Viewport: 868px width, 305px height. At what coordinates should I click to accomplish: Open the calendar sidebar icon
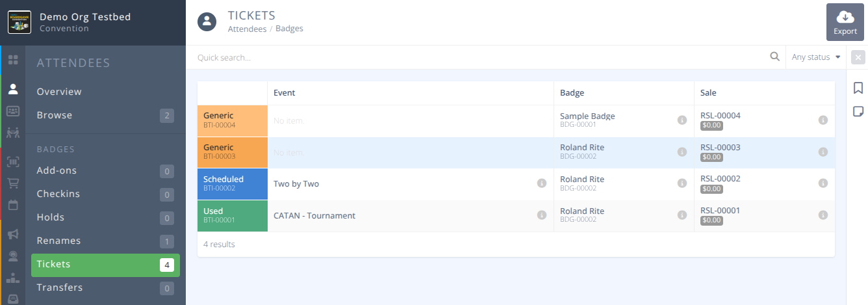pos(13,205)
